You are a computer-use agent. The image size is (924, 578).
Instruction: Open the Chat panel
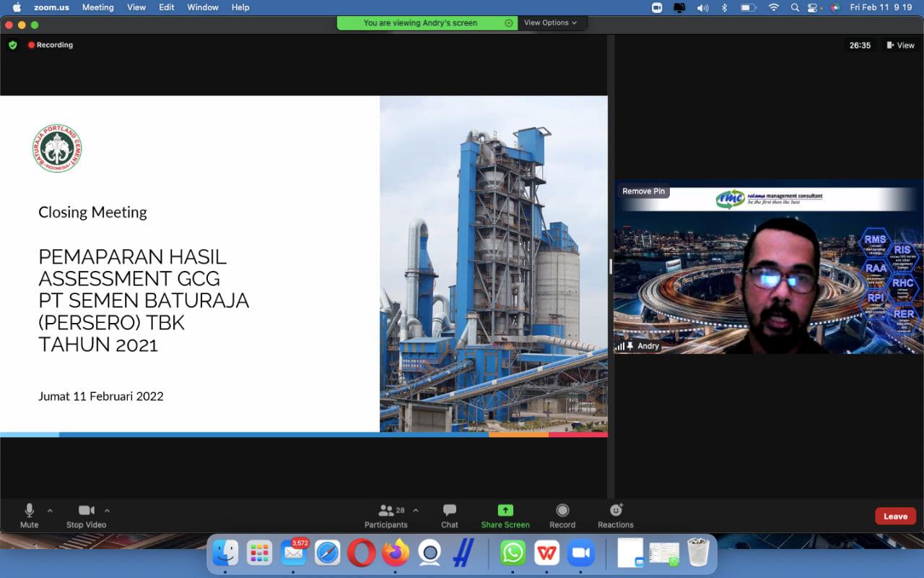[450, 515]
